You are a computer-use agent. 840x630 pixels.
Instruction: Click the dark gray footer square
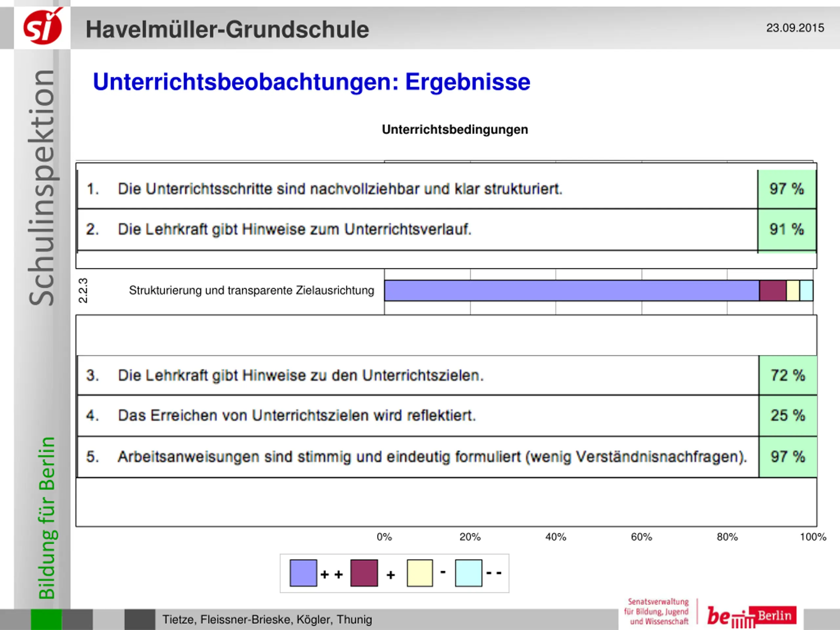point(139,619)
